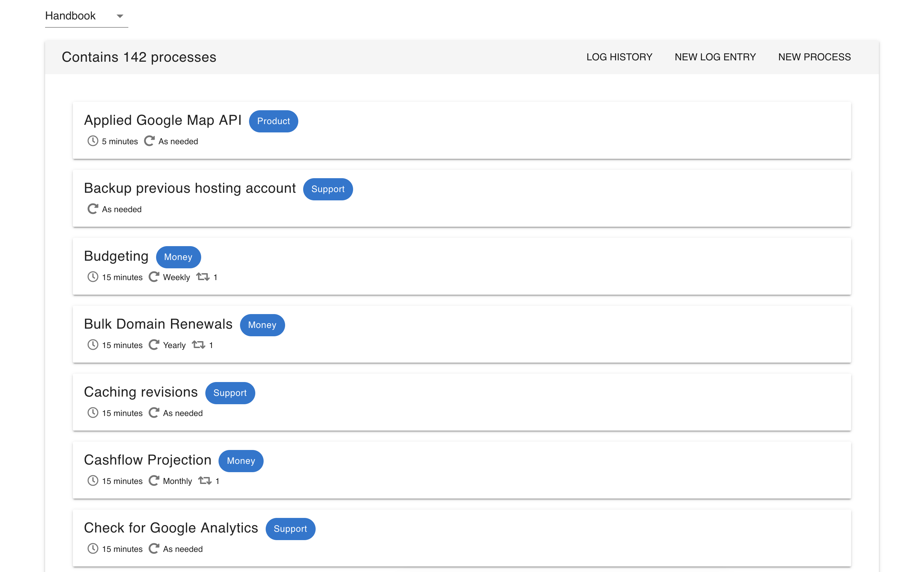Create a NEW LOG ENTRY
The height and width of the screenshot is (572, 924).
coord(715,57)
